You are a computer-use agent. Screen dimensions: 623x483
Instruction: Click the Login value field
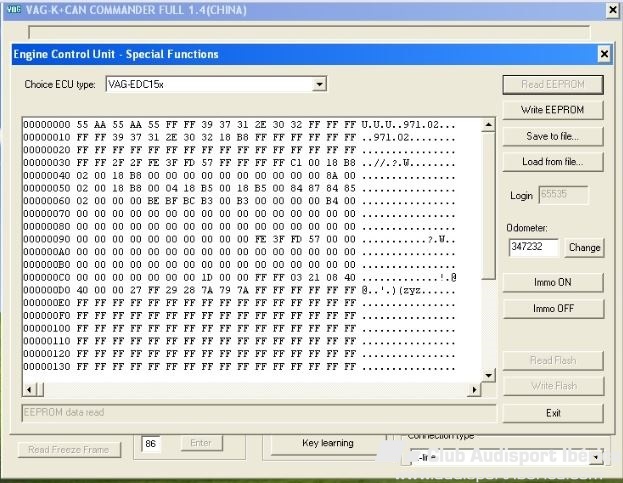click(x=563, y=195)
